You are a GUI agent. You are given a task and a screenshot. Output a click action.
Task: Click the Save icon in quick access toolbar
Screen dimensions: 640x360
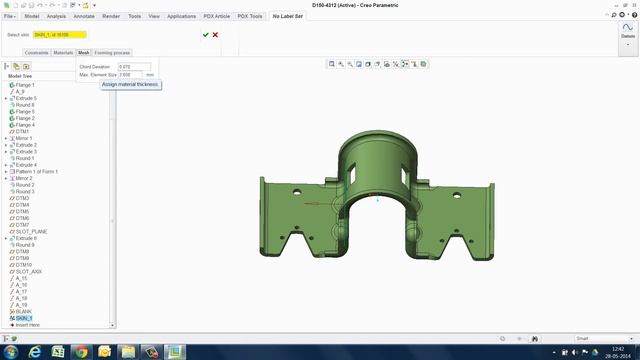(x=31, y=5)
